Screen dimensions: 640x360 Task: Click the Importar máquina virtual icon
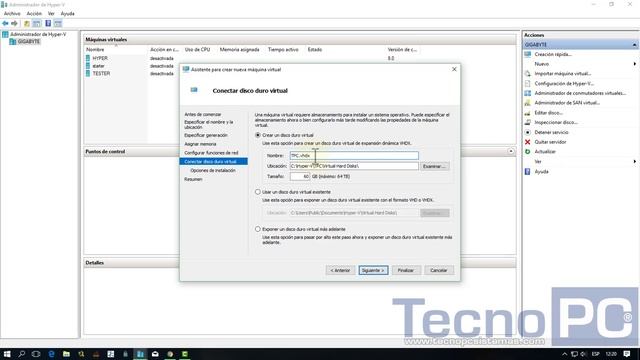click(527, 74)
